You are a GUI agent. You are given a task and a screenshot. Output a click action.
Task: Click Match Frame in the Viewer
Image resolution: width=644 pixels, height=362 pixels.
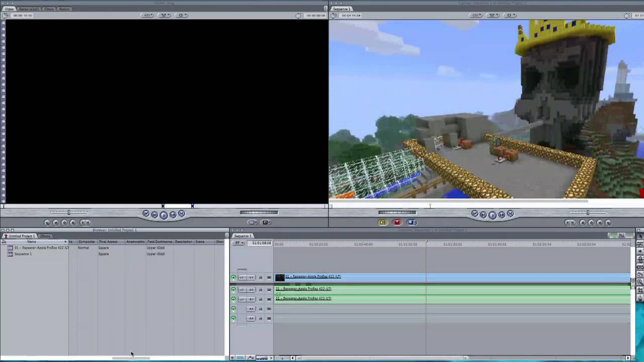tap(47, 223)
